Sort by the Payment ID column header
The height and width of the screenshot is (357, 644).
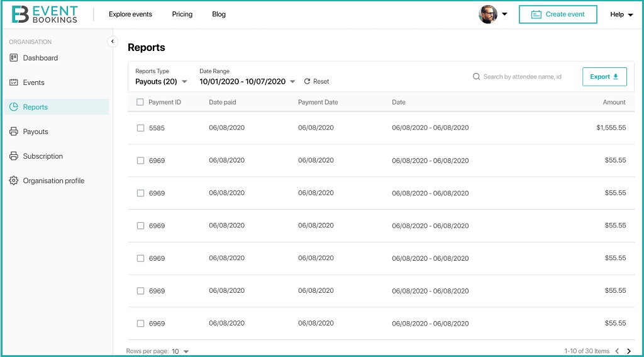(165, 102)
